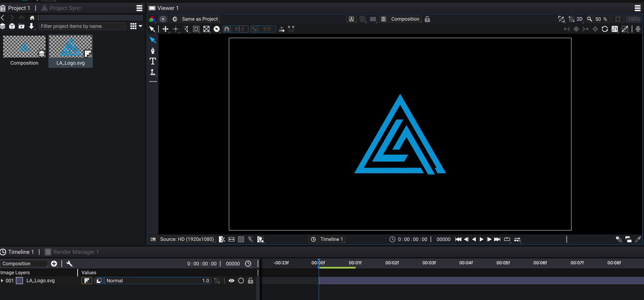Screen dimensions: 644x300
Task: Click the viewer annotation pencil icon
Action: [x=561, y=19]
